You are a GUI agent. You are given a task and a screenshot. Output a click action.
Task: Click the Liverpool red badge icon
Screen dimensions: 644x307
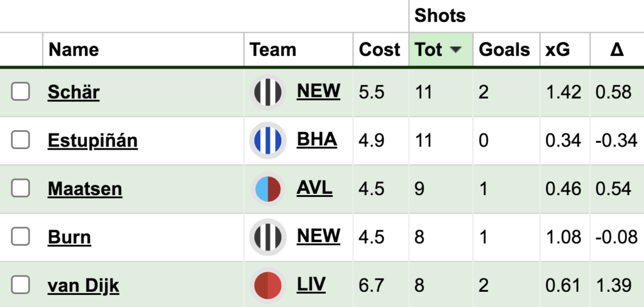coord(269,285)
